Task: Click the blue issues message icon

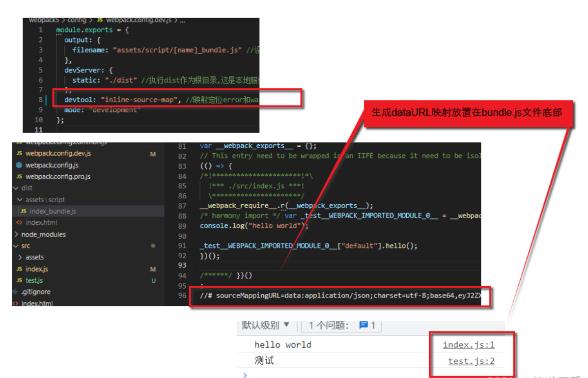Action: click(x=364, y=325)
